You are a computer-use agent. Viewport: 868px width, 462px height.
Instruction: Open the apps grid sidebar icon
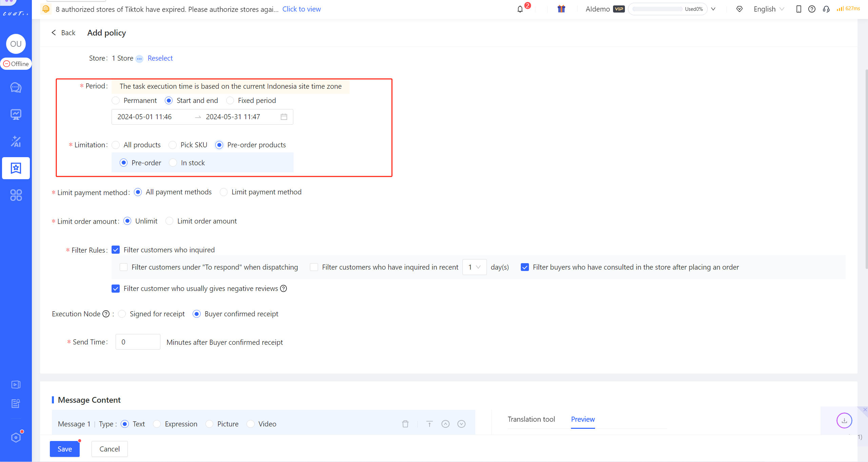(x=16, y=195)
